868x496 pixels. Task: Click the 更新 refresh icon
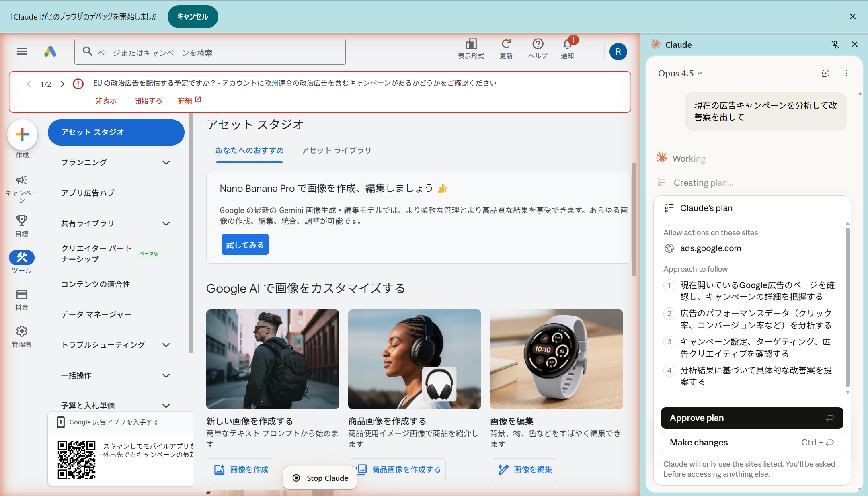506,44
